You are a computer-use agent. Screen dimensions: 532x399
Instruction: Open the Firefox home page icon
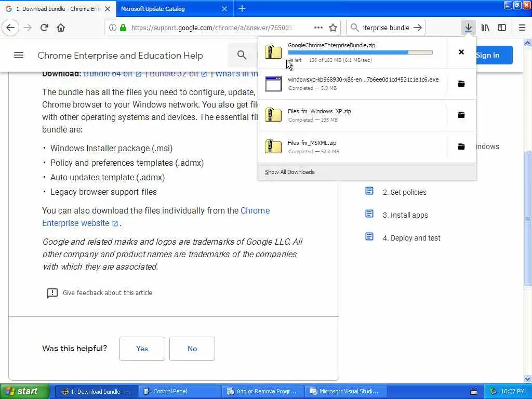[61, 28]
